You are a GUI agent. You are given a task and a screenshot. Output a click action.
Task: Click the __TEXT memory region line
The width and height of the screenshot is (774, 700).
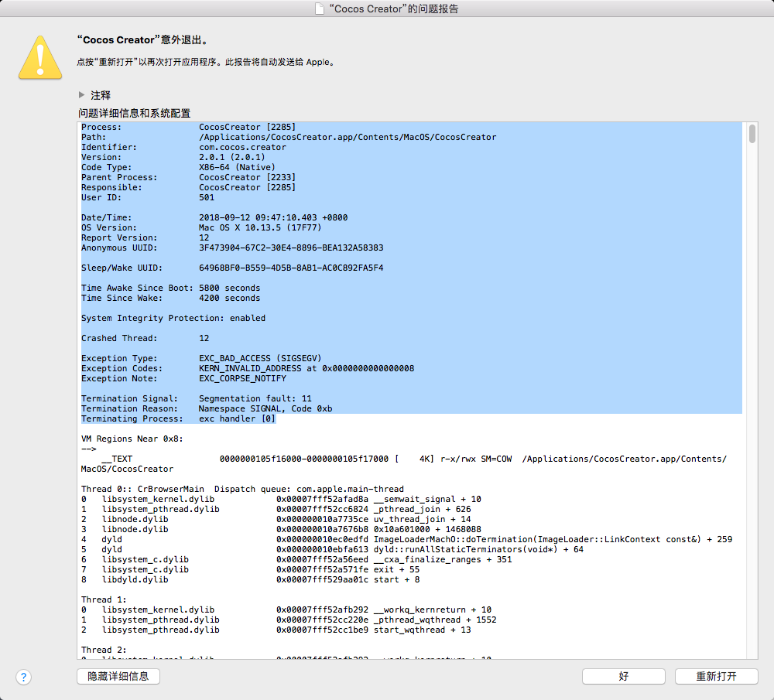(404, 464)
